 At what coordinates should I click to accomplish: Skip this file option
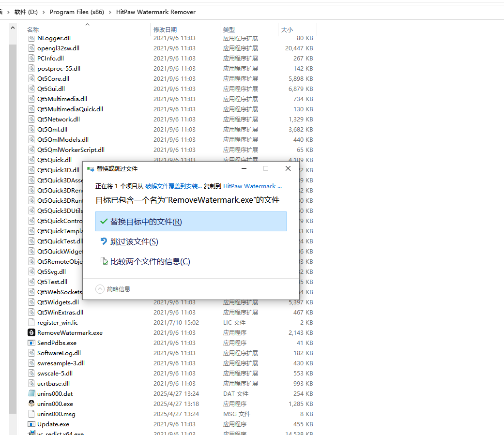134,241
